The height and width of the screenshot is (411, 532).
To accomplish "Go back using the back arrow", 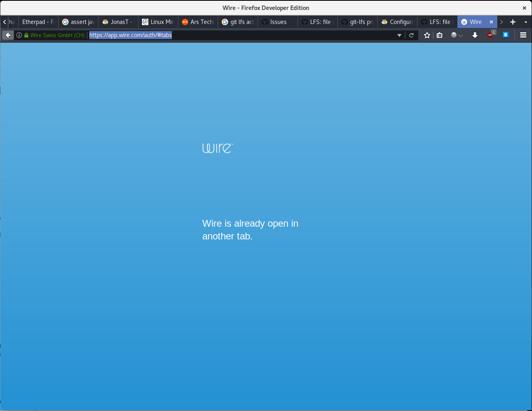I will [x=8, y=35].
